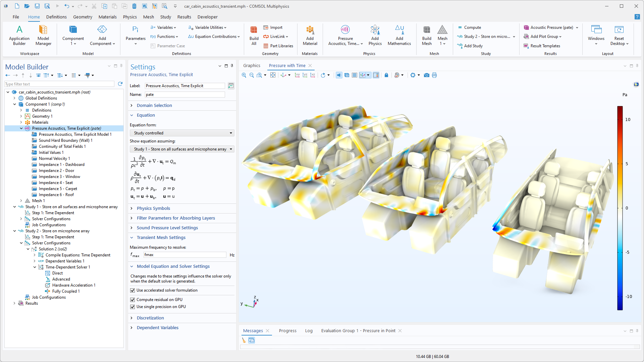Image resolution: width=644 pixels, height=362 pixels.
Task: Click Add Physics in the ribbon
Action: [375, 35]
